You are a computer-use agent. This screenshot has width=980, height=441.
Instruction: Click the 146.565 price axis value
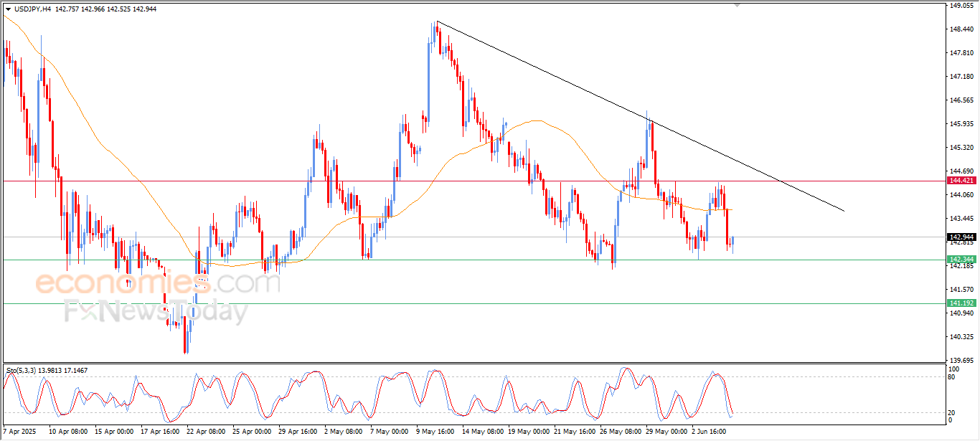(x=961, y=100)
